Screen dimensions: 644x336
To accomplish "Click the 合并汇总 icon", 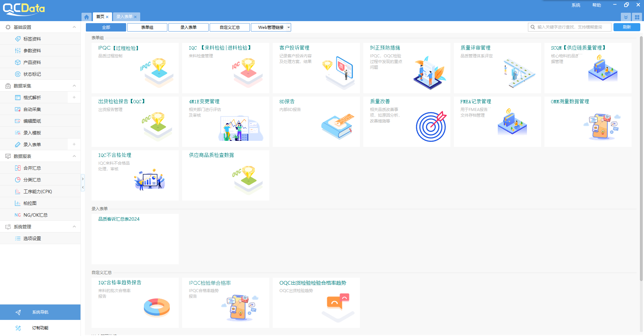I will tap(18, 168).
